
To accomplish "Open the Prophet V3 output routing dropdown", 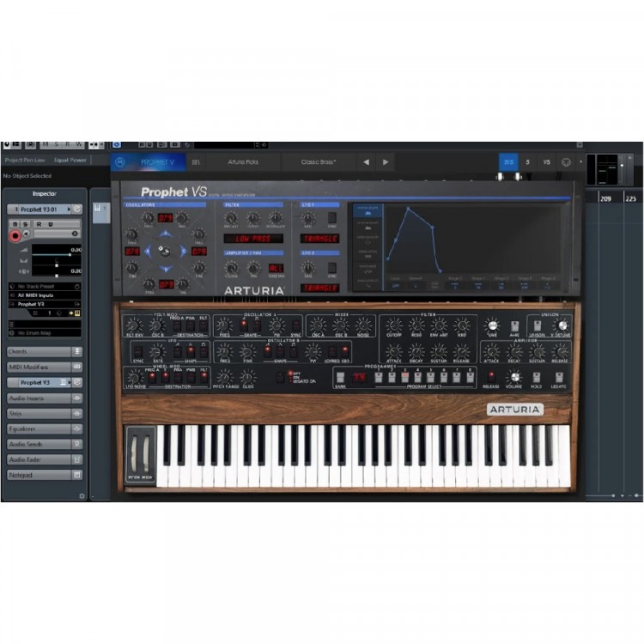I will [45, 304].
